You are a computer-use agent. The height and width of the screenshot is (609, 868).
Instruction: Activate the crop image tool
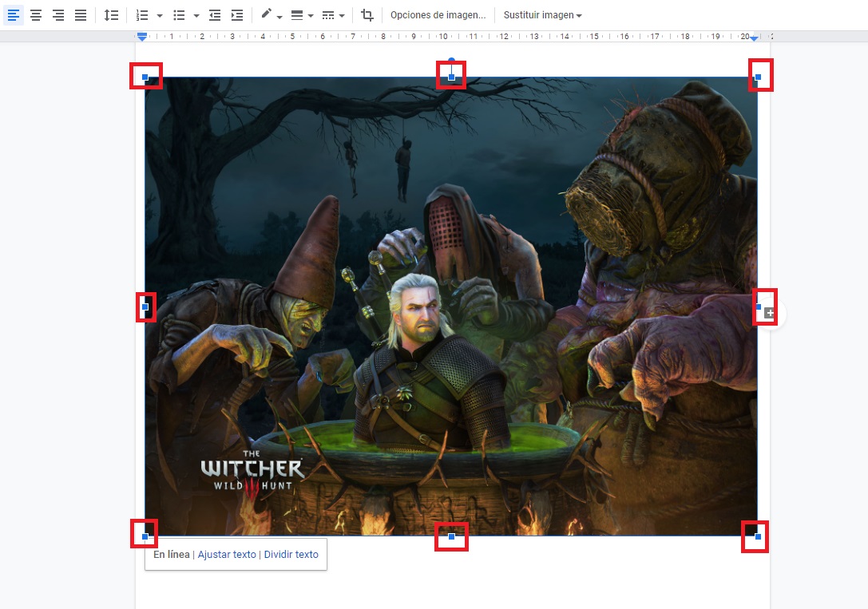point(367,15)
